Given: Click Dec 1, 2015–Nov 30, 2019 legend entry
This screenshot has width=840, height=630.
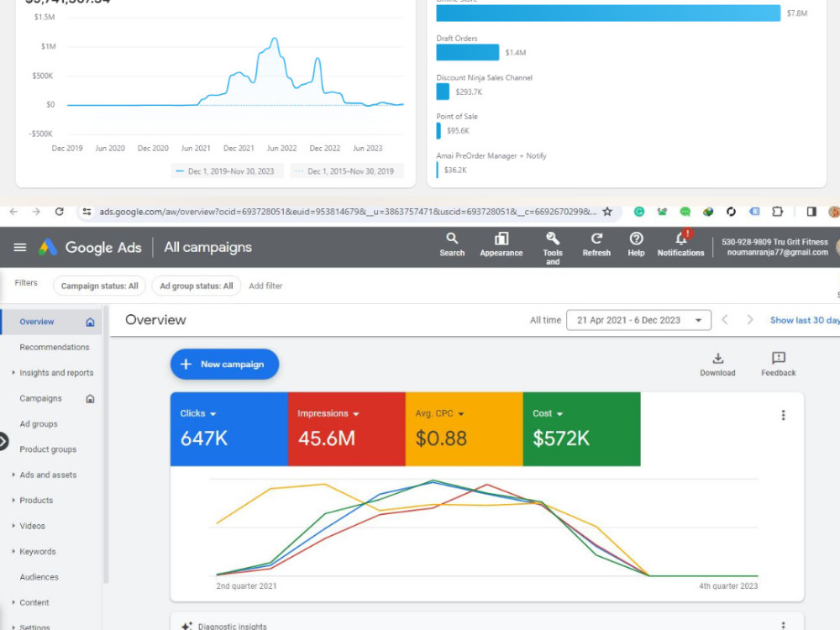Looking at the screenshot, I should pyautogui.click(x=346, y=171).
